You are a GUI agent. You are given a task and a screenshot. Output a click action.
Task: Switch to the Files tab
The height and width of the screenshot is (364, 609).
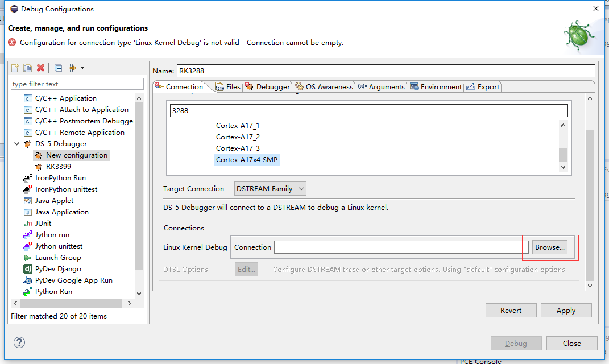[228, 86]
